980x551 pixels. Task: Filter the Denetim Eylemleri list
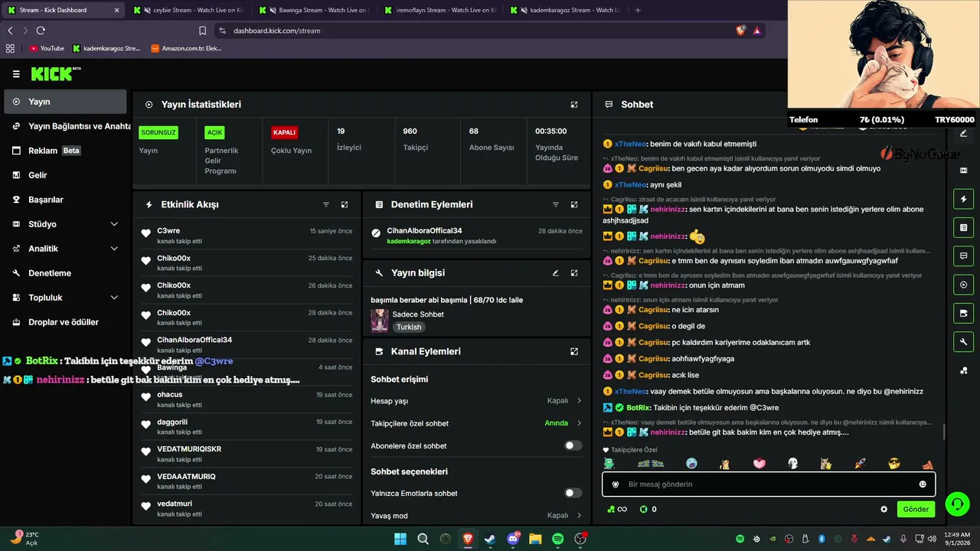[556, 204]
